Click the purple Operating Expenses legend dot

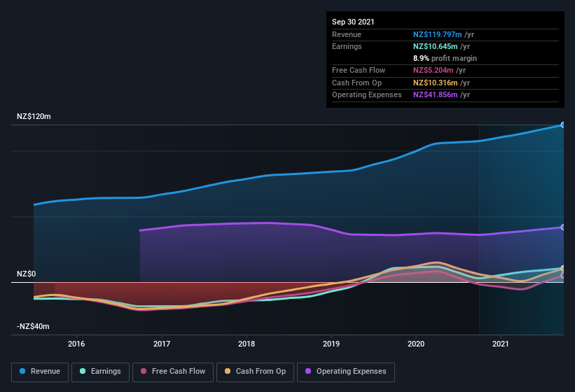click(x=308, y=371)
